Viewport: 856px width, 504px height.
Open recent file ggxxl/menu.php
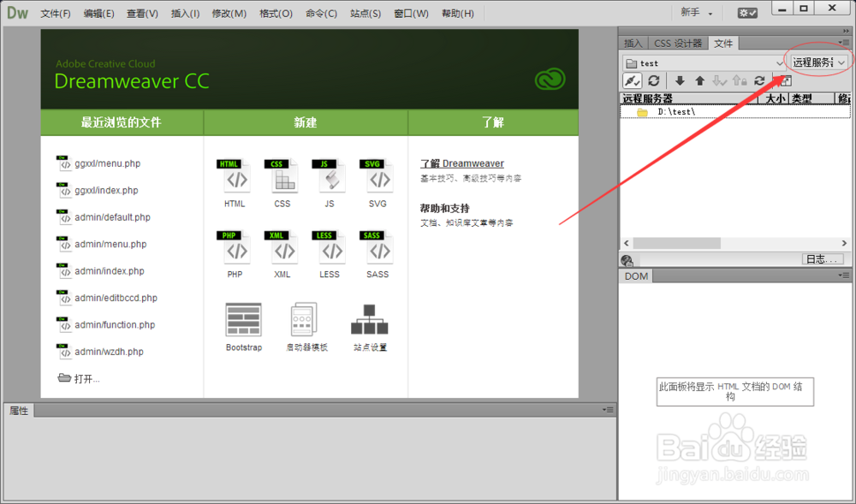98,163
